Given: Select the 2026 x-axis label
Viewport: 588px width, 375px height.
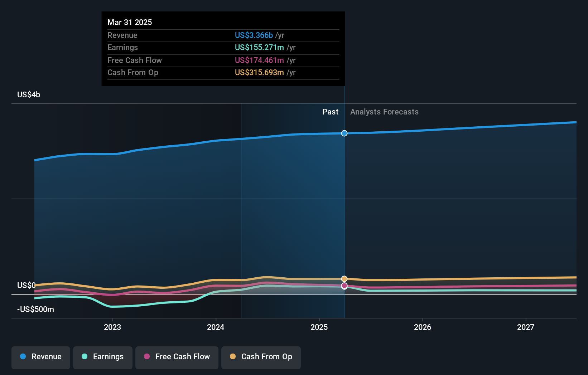Looking at the screenshot, I should click(423, 327).
